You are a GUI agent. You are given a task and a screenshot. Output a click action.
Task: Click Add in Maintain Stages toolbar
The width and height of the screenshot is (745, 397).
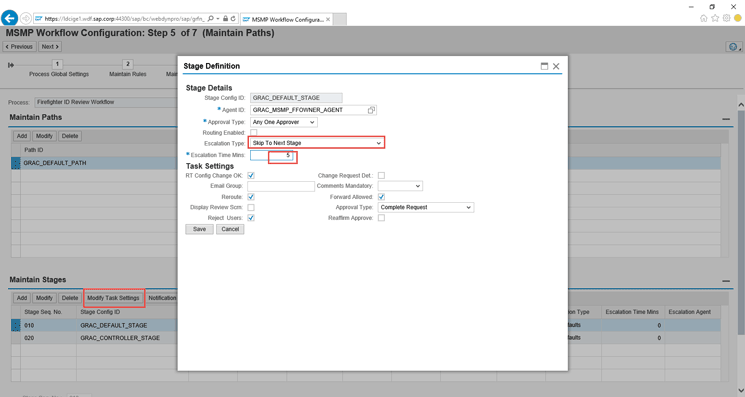point(22,298)
